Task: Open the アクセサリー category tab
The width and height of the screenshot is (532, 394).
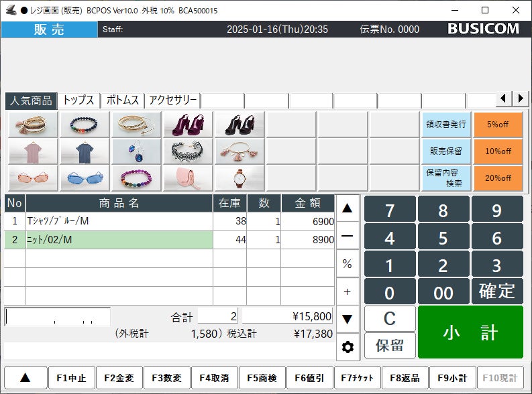Action: pos(172,101)
